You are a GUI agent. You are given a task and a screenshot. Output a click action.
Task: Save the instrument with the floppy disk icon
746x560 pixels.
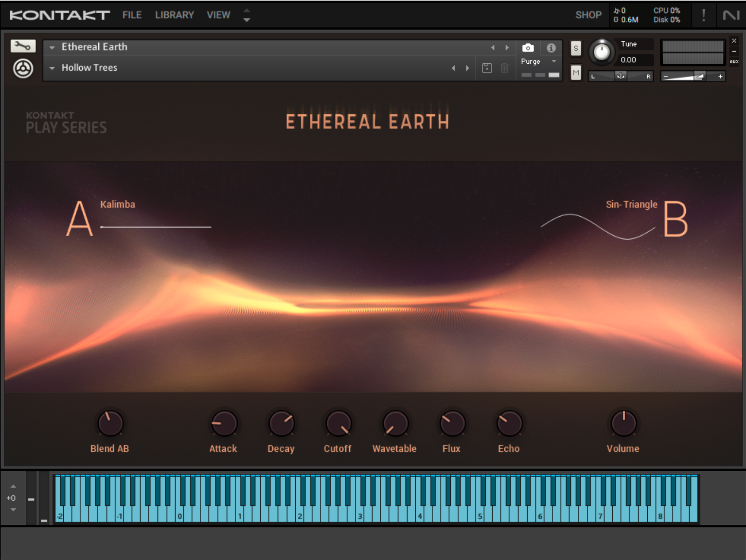486,68
